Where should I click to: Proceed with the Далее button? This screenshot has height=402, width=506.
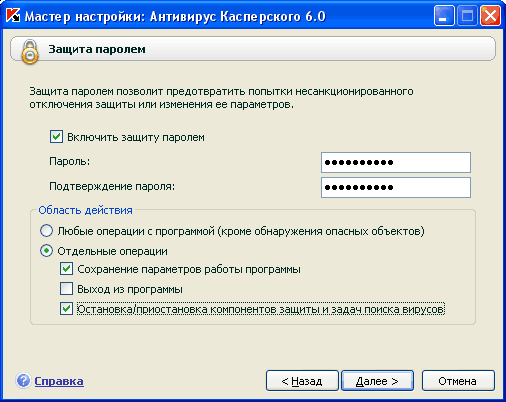(377, 381)
